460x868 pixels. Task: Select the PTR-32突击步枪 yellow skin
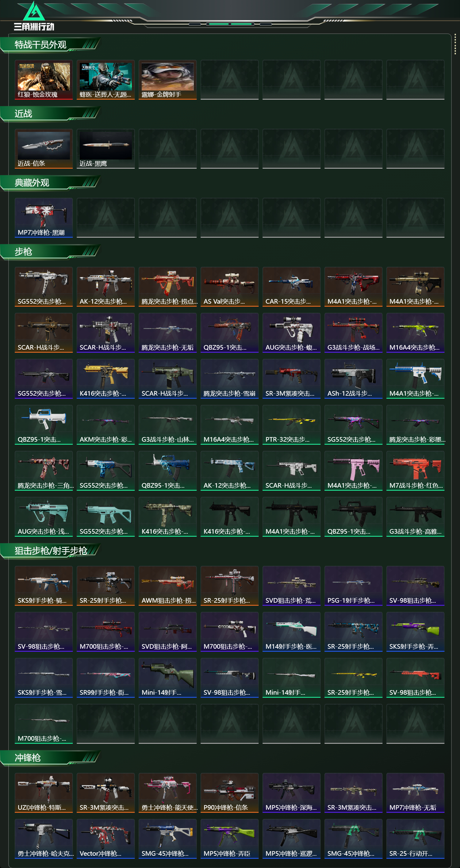[x=292, y=425]
